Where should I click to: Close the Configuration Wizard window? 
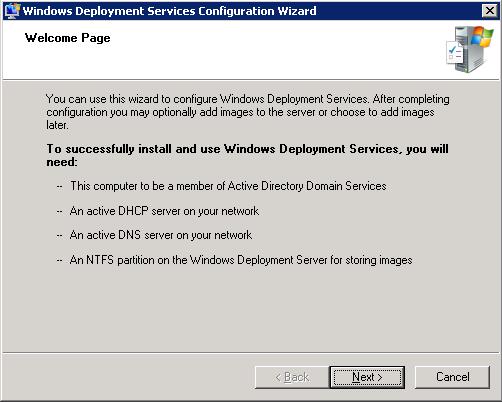pos(490,11)
